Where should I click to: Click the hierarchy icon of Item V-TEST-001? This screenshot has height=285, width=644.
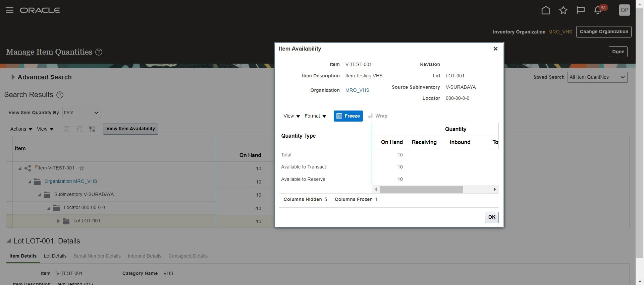pos(28,168)
